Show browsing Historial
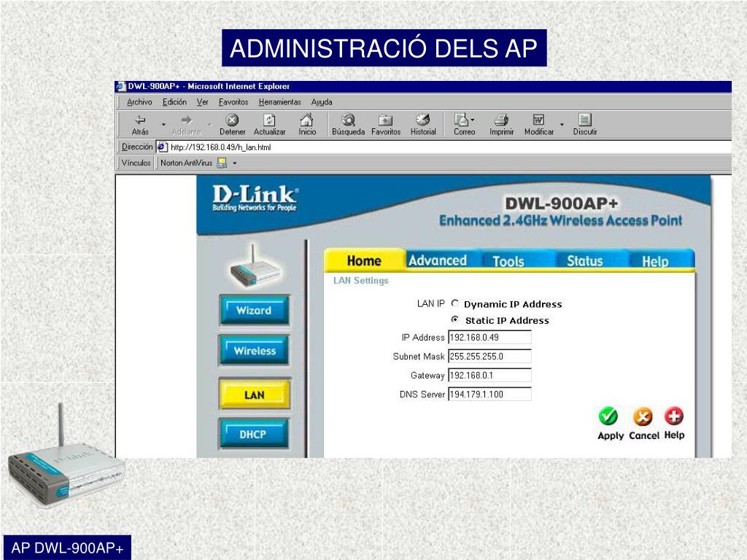This screenshot has height=560, width=747. (423, 125)
